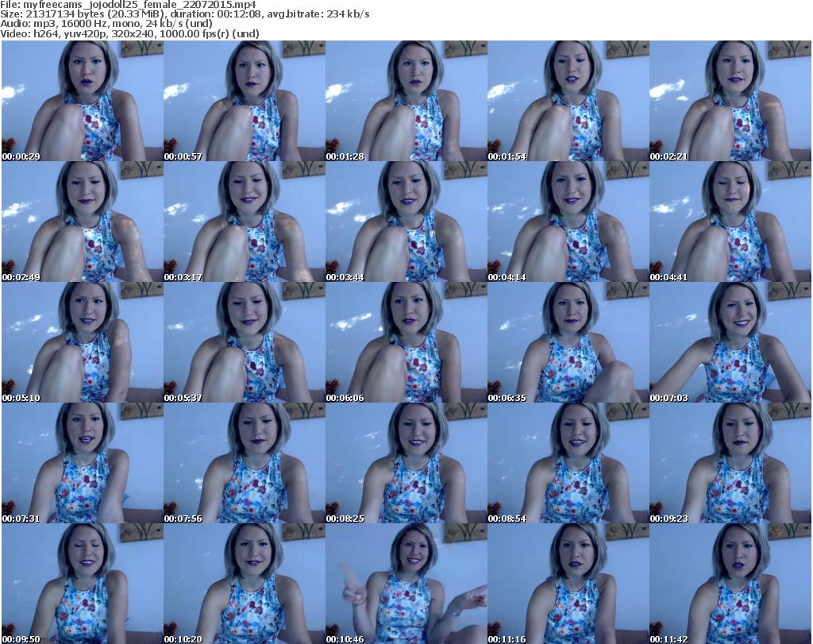Click the File name header line
This screenshot has width=813, height=644.
coord(128,5)
